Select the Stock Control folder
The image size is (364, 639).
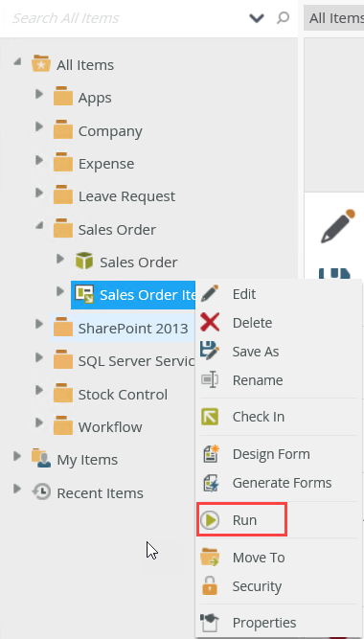pos(110,394)
